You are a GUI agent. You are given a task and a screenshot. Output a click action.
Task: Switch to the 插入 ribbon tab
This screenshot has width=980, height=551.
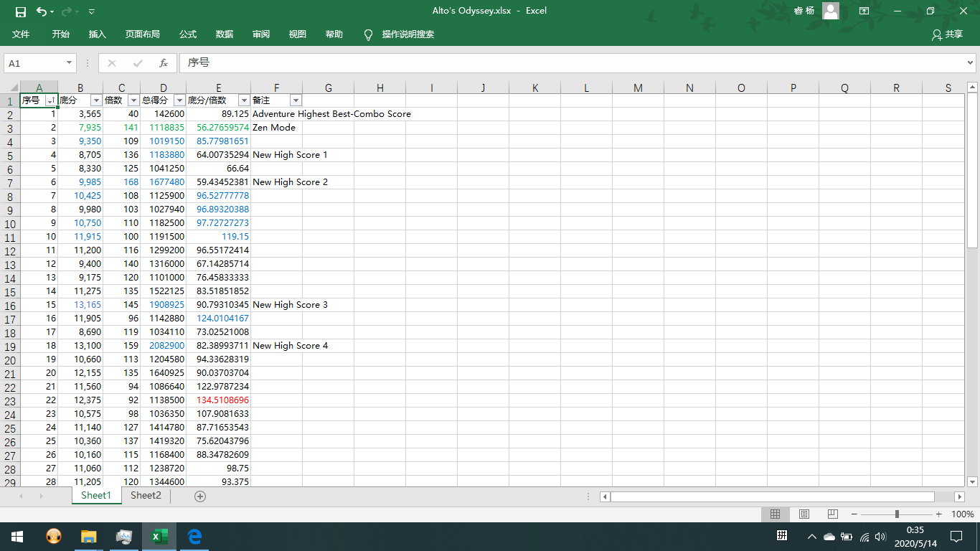point(98,34)
